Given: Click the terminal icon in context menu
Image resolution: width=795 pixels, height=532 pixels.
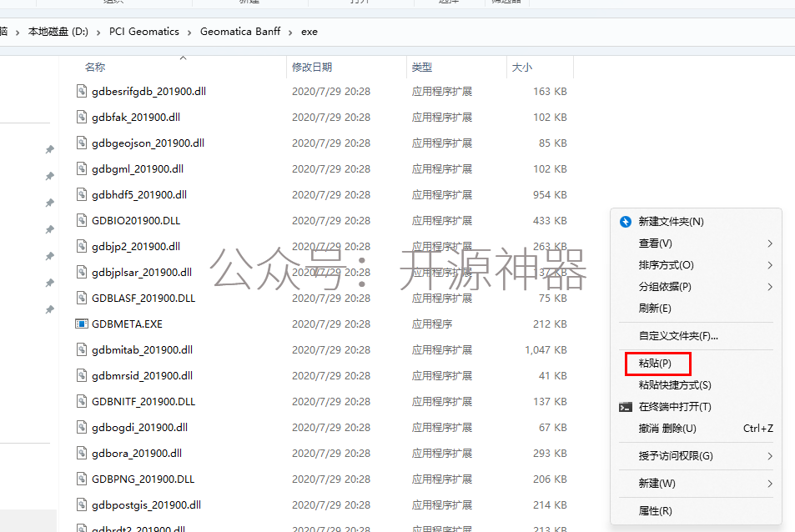Looking at the screenshot, I should 626,407.
